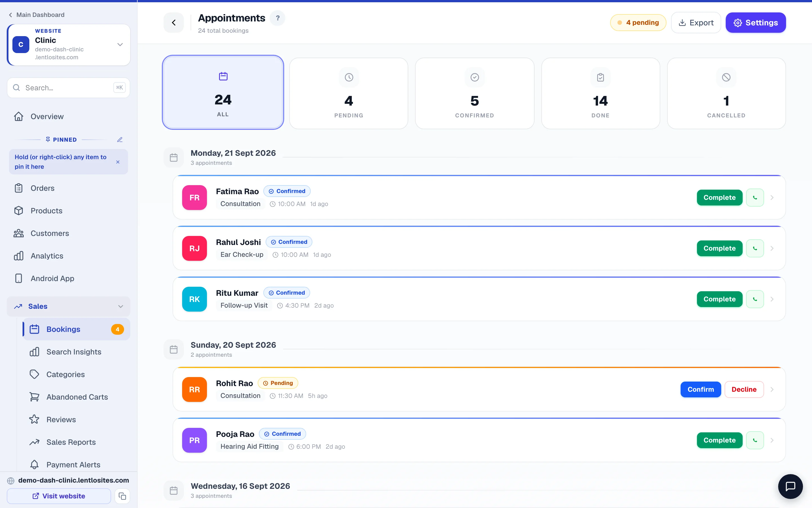Click the Visit website link
This screenshot has height=508, width=812.
(x=59, y=496)
